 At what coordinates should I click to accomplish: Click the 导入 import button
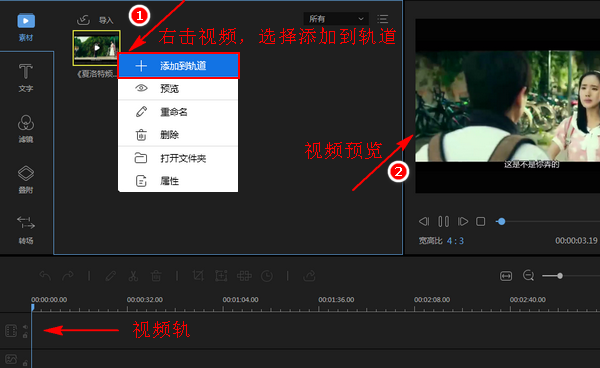click(95, 20)
